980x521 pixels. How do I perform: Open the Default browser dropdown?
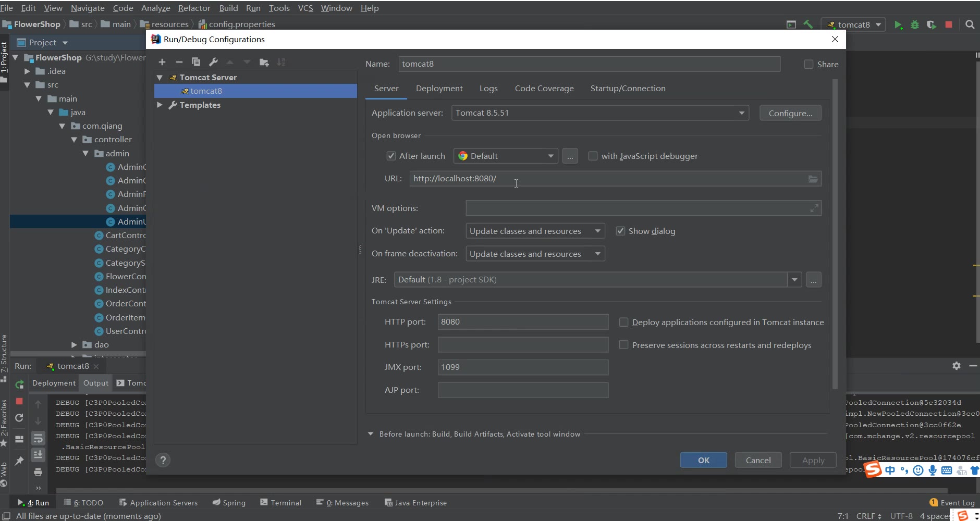coord(506,156)
